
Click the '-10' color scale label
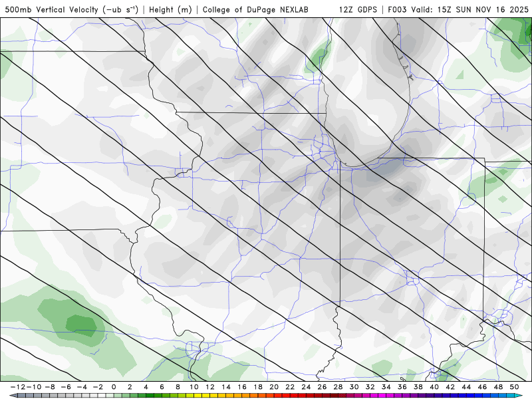pos(34,387)
